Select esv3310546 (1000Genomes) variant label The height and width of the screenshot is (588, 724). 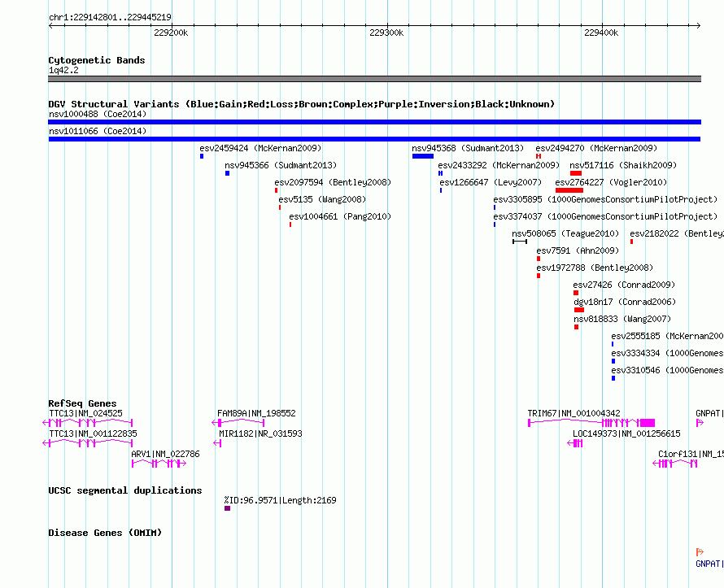[x=668, y=370]
